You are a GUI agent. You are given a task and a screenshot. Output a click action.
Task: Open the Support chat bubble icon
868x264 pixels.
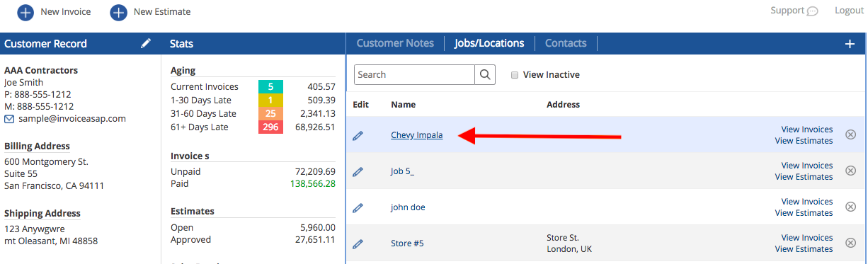(x=813, y=11)
